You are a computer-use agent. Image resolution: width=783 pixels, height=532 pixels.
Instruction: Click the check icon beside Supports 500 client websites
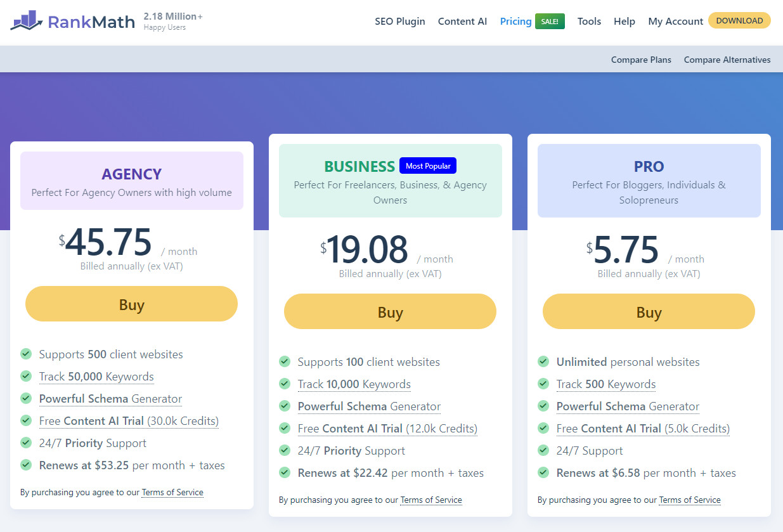click(26, 354)
